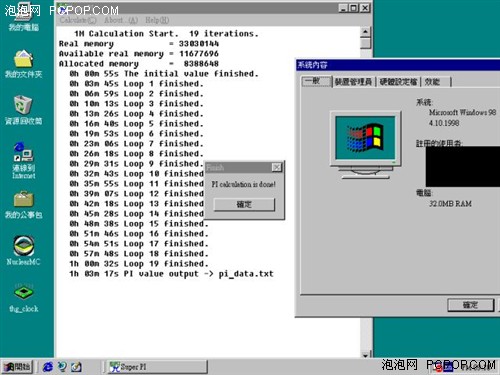
Task: Open the Connect to Internet desktop icon
Action: coord(23,160)
